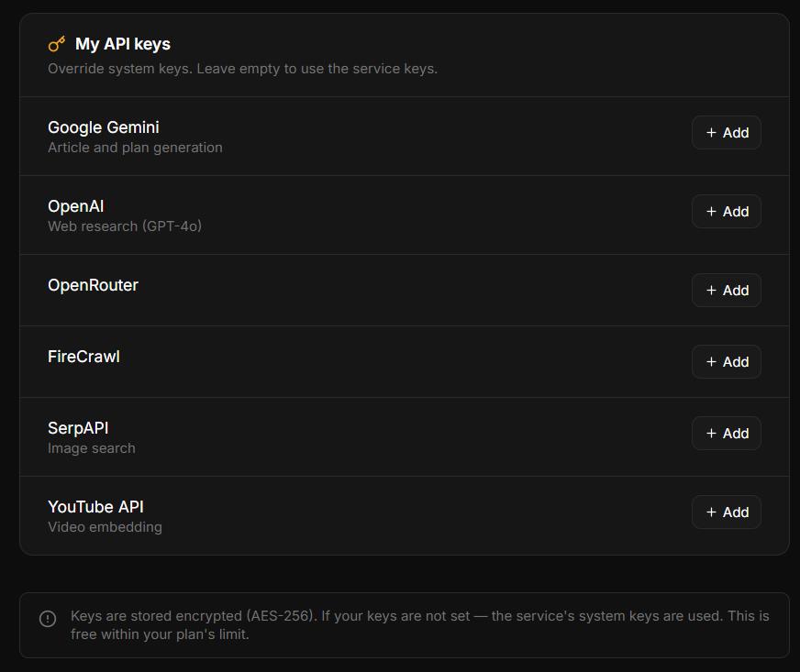Click the FireCrawl label
The image size is (800, 672).
83,357
